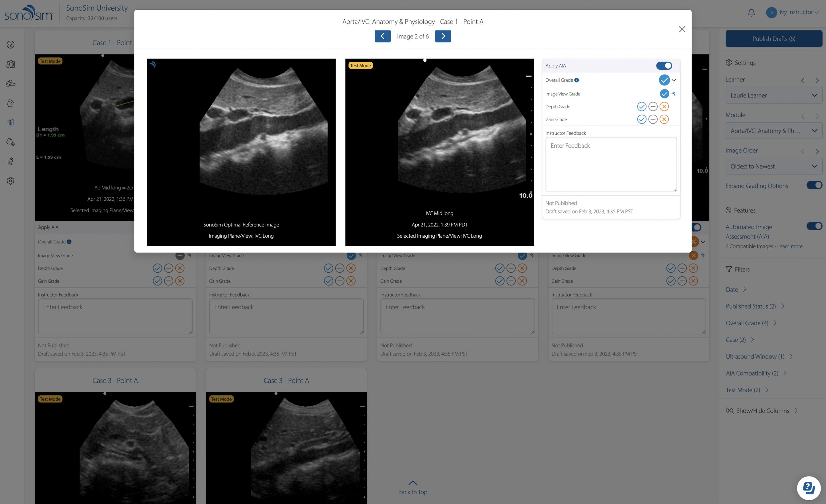Toggle Apply AIA switch in modal
Screen dimensions: 826x504
tap(664, 66)
